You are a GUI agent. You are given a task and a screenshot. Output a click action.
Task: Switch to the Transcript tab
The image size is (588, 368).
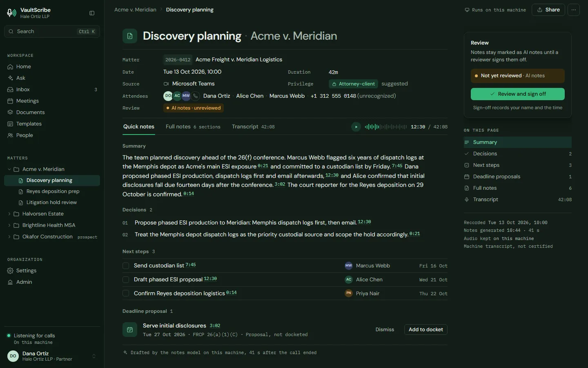253,127
